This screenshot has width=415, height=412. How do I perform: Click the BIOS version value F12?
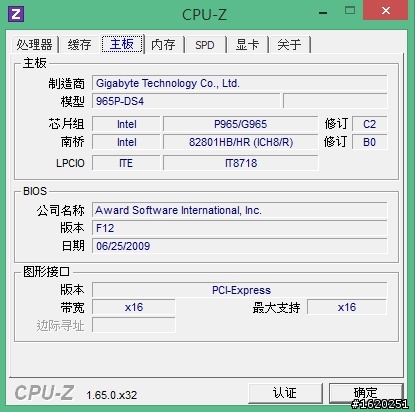(x=240, y=228)
